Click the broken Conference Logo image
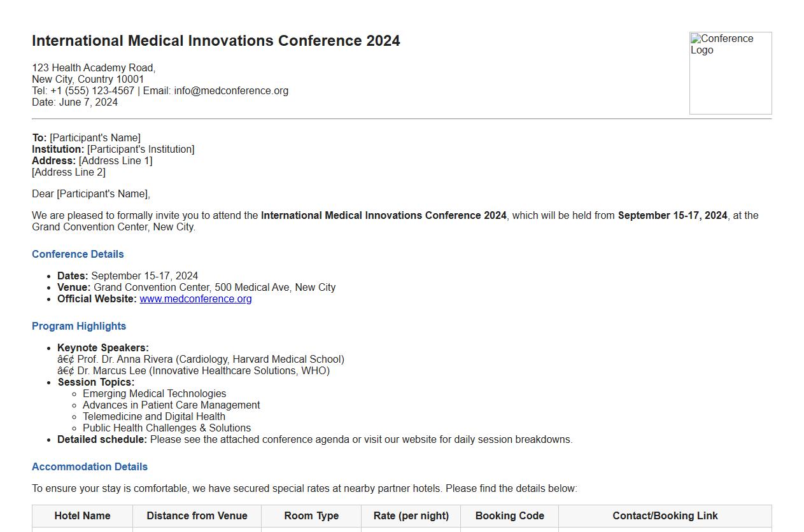804x532 pixels. pos(730,73)
